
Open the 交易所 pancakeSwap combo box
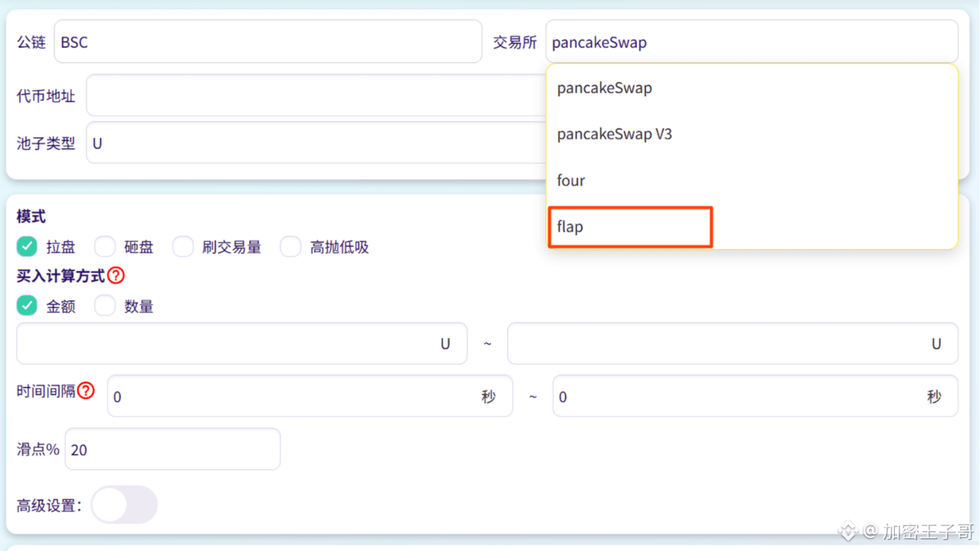coord(752,41)
